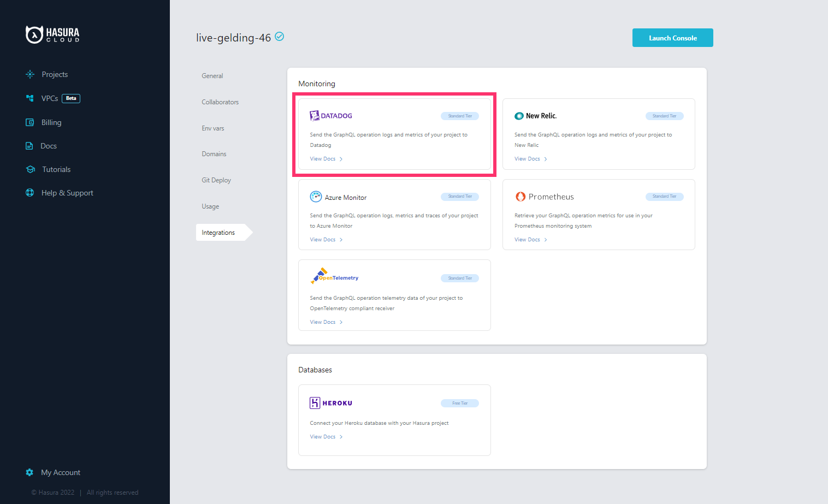Screen dimensions: 828x504
Task: Open the Datadog View Docs link
Action: [322, 158]
